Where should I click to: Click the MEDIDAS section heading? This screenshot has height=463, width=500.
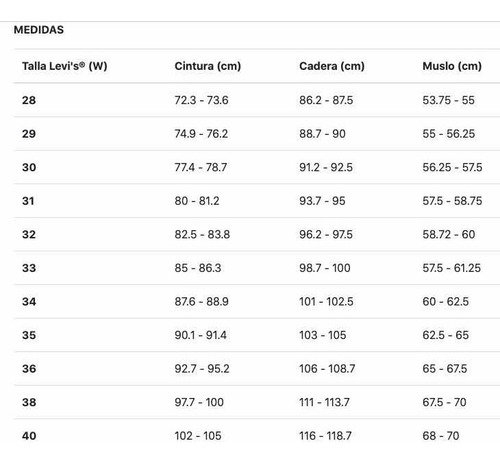pos(39,30)
